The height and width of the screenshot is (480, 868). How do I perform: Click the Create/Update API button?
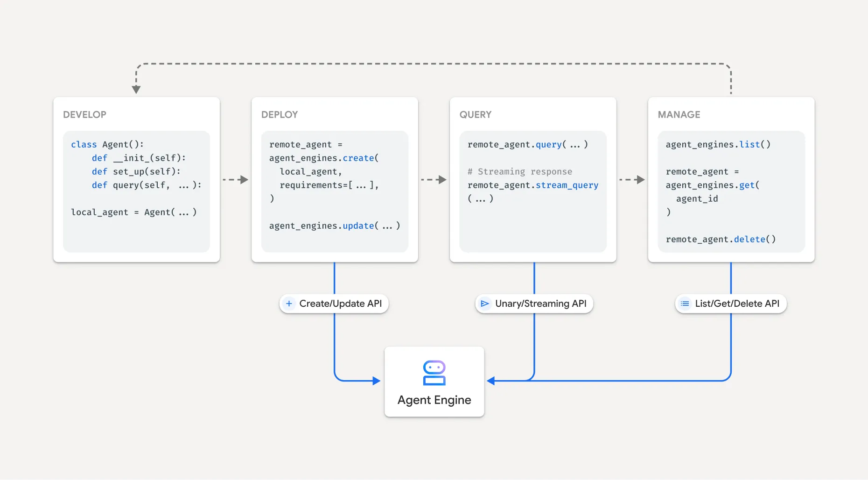click(x=334, y=304)
